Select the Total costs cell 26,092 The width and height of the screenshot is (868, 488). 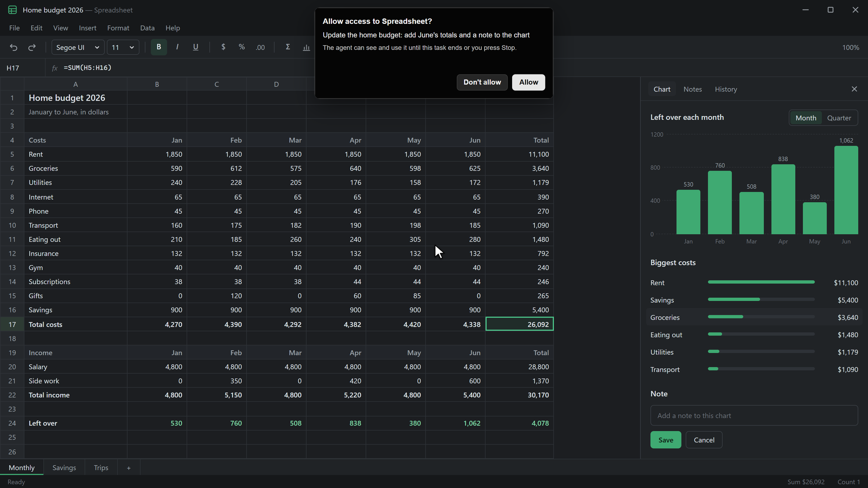(519, 324)
